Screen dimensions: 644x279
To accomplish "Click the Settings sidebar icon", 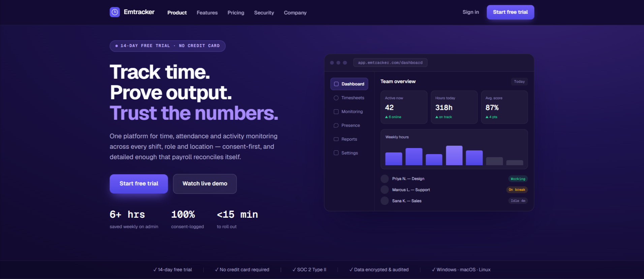I will (336, 153).
